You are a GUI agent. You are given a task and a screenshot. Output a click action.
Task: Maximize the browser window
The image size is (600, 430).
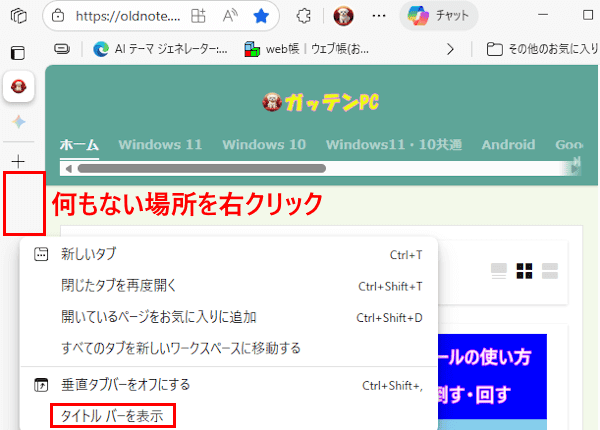click(x=587, y=15)
